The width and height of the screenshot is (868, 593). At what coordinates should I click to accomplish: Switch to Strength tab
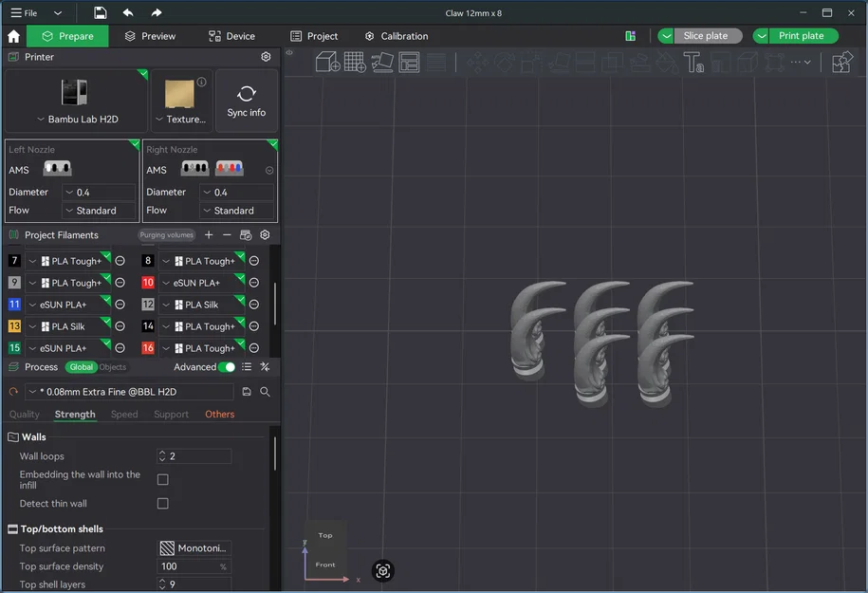(75, 415)
